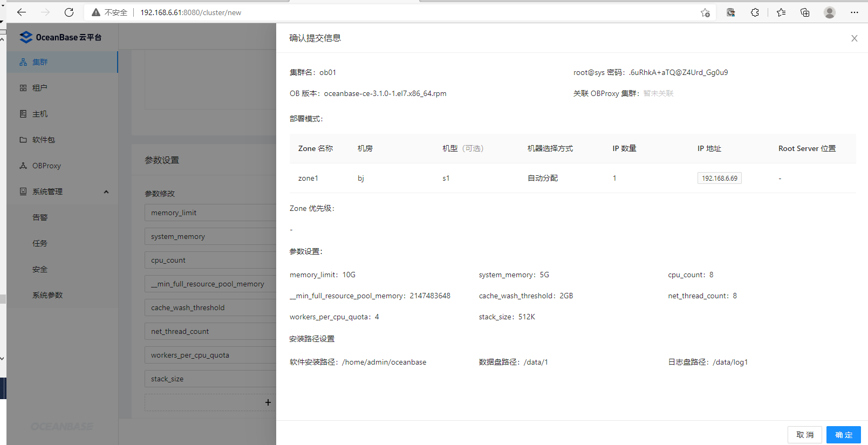This screenshot has width=868, height=445.
Task: Click the system management sidebar icon
Action: click(x=23, y=191)
